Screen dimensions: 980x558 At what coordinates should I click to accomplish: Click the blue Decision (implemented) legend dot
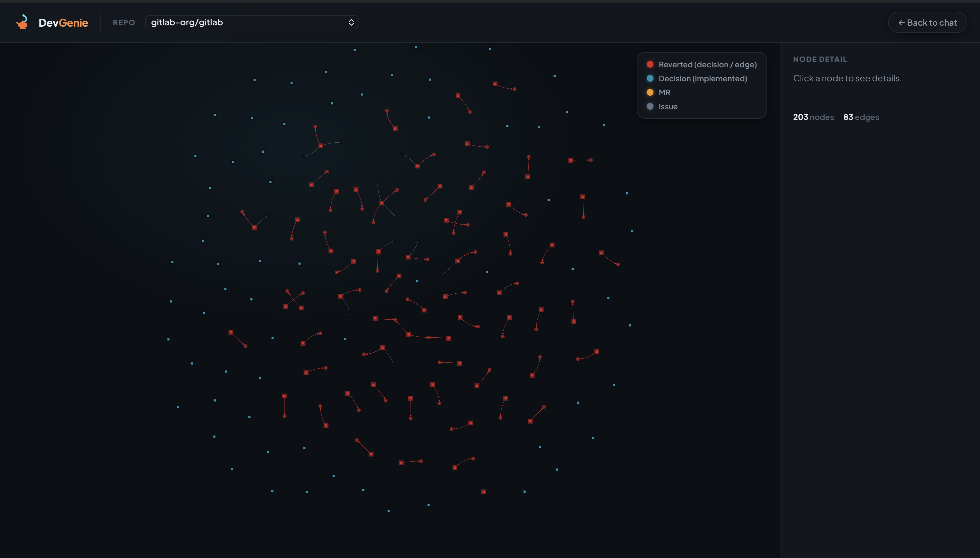(x=650, y=79)
